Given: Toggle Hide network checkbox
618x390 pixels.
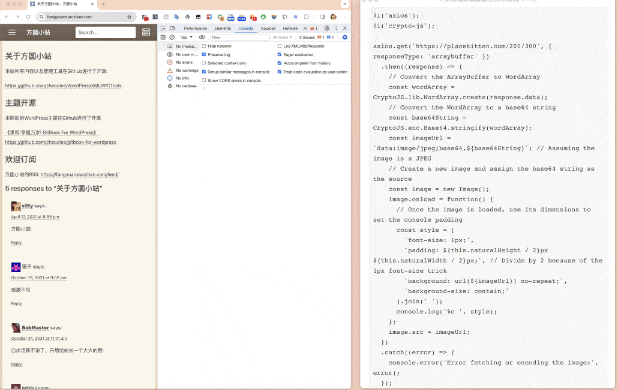Looking at the screenshot, I should point(204,46).
